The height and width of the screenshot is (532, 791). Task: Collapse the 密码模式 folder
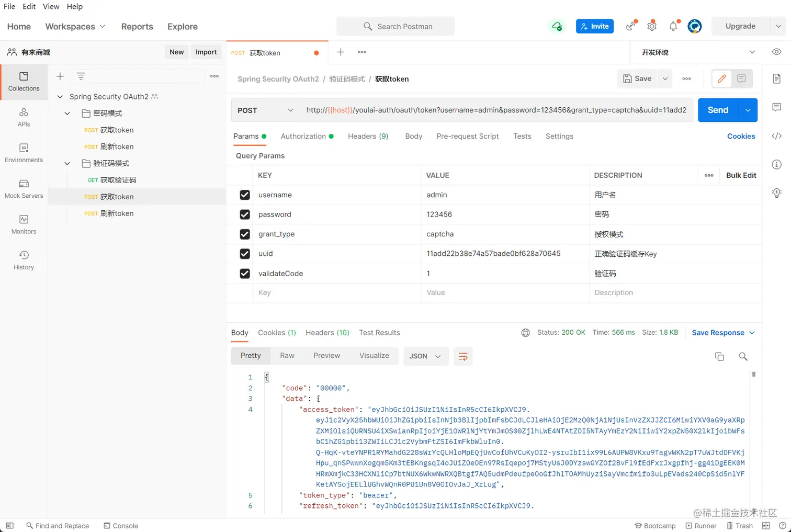pyautogui.click(x=67, y=114)
